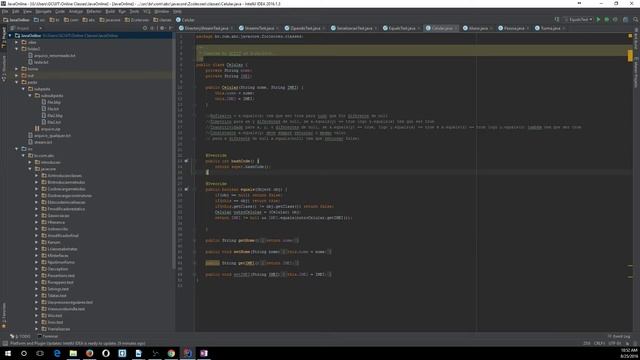Click the hide Project panel icon

tap(170, 28)
